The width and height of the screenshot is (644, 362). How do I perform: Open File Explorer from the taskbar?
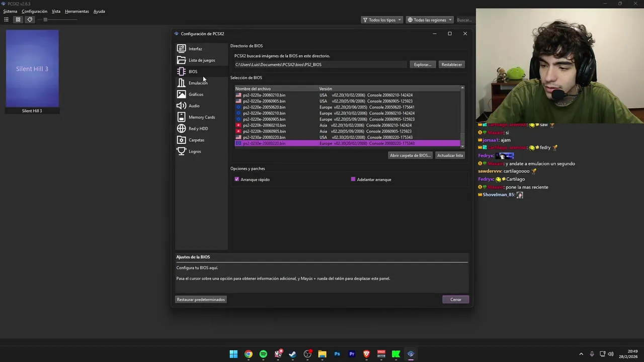tap(322, 354)
